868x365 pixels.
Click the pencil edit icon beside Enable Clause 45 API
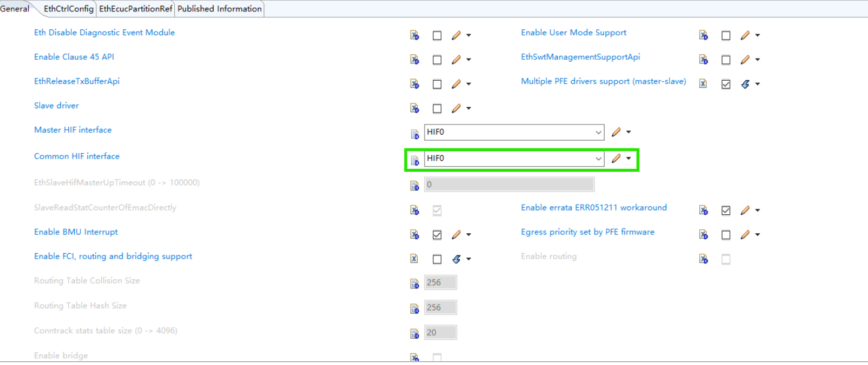point(456,59)
